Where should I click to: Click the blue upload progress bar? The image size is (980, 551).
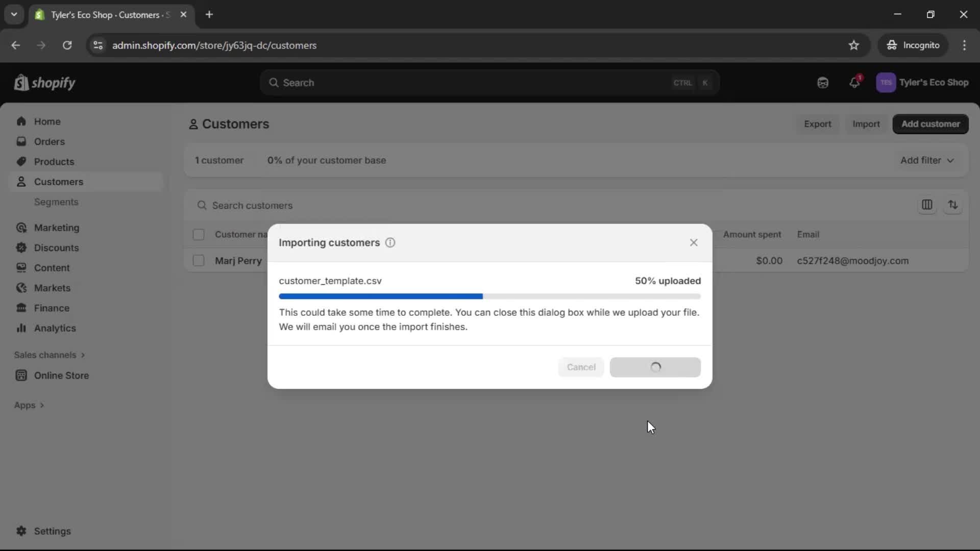click(x=380, y=296)
